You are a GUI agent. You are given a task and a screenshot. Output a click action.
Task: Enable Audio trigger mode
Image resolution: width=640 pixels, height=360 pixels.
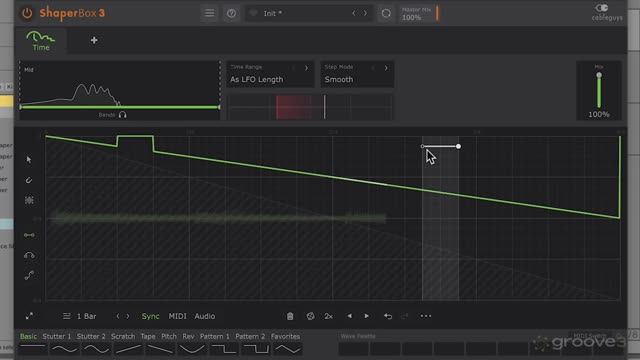pyautogui.click(x=204, y=316)
